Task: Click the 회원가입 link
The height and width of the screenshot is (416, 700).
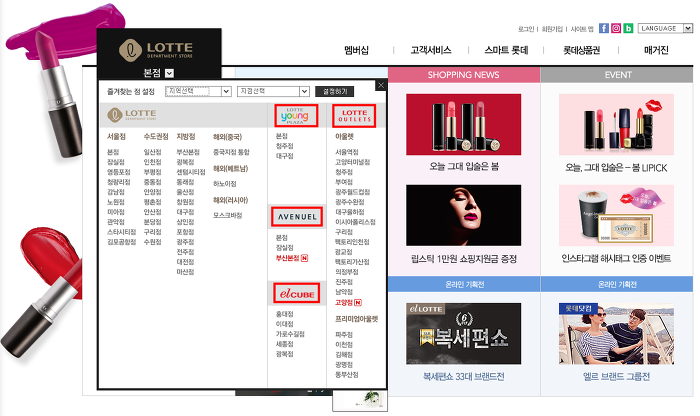Action: [552, 29]
